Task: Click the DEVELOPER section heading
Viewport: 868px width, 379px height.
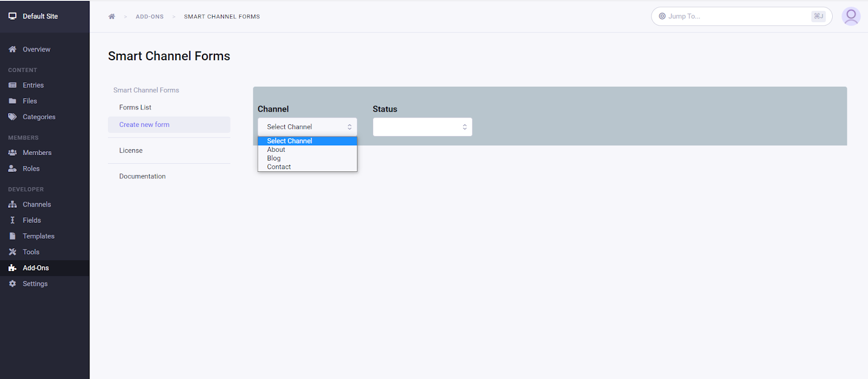Action: tap(26, 189)
